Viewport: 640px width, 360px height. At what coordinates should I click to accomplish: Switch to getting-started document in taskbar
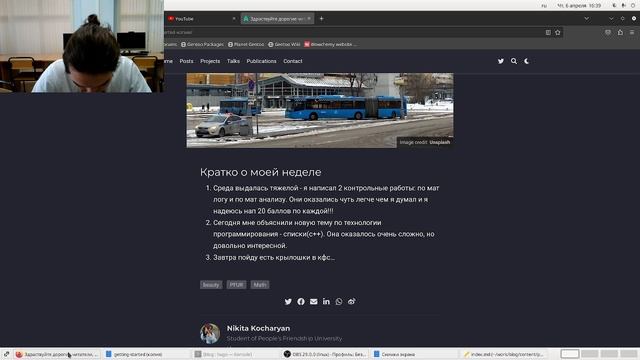click(145, 354)
